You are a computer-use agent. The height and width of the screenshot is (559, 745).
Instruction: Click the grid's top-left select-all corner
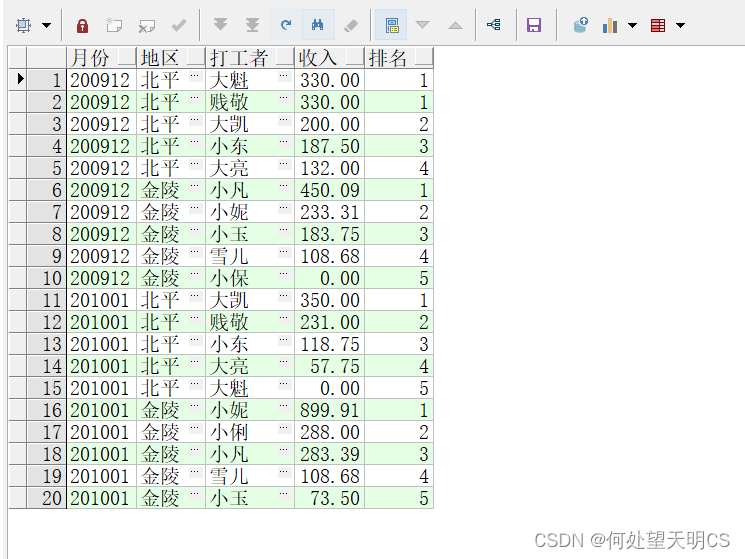18,58
